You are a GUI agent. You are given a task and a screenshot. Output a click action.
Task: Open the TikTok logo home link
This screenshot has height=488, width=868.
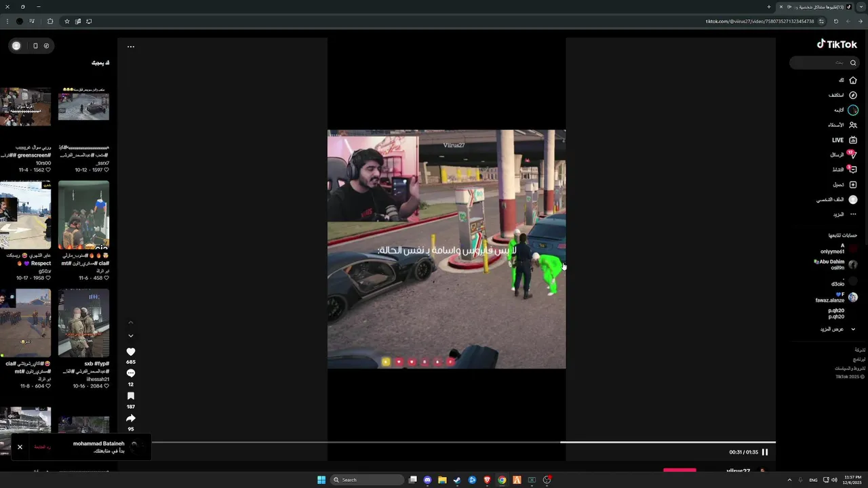click(837, 44)
